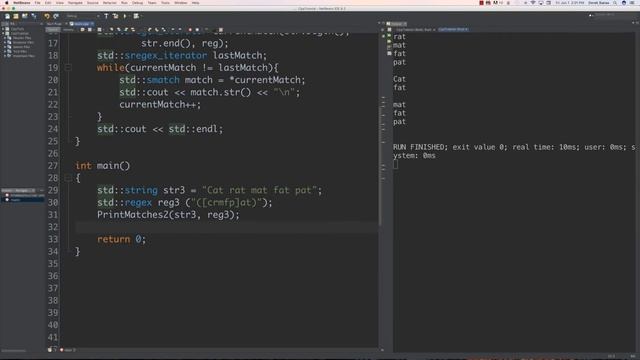Click the Wi-Fi status icon

(x=533, y=3)
